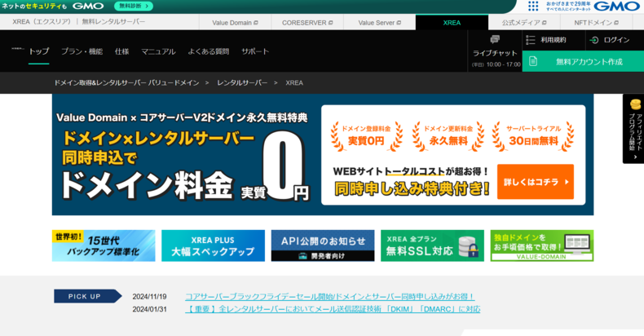
Task: Click ドメイン更新料金 永久無料 laurel badge
Action: [448, 136]
